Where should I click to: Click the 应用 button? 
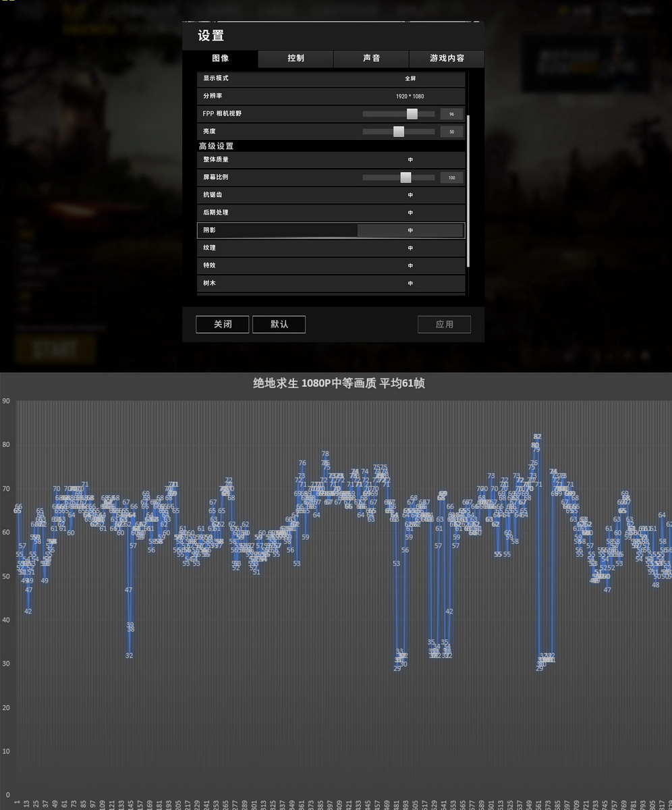pos(445,324)
